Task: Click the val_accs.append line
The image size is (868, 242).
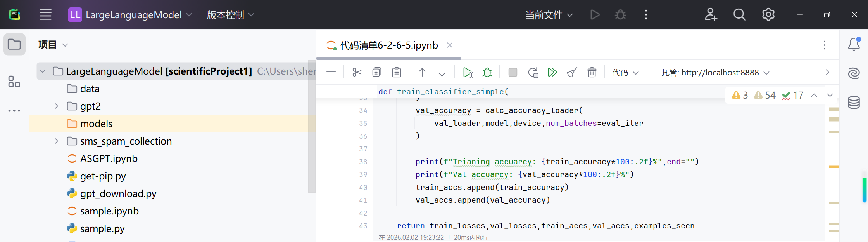Action: (x=483, y=200)
